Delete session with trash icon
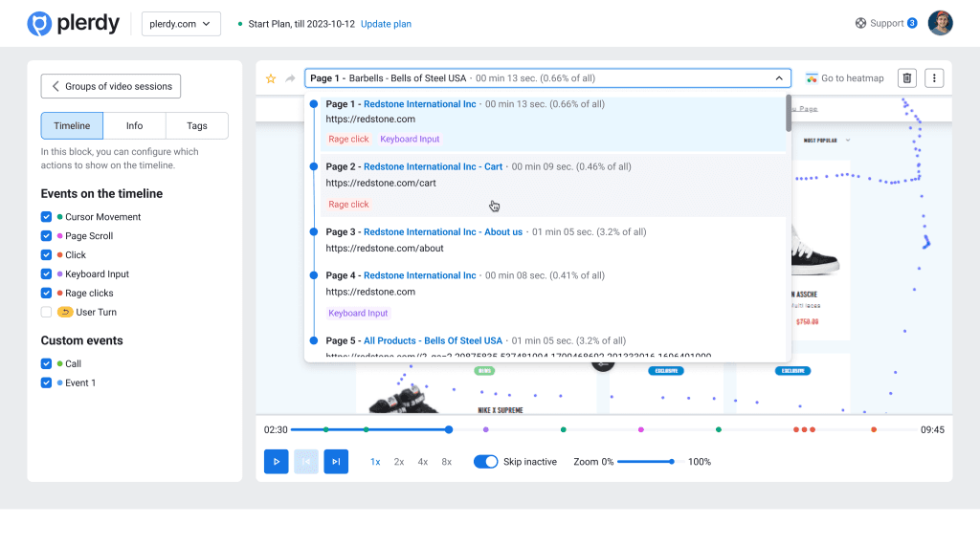Screen dimensions: 980x546 (907, 78)
